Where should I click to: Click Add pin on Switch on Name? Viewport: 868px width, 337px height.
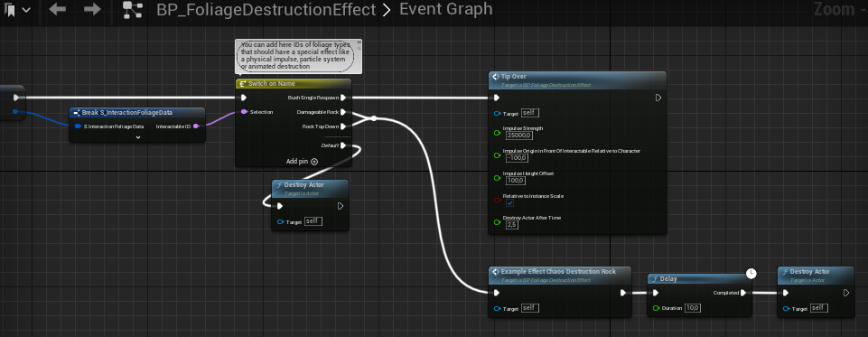coord(303,162)
